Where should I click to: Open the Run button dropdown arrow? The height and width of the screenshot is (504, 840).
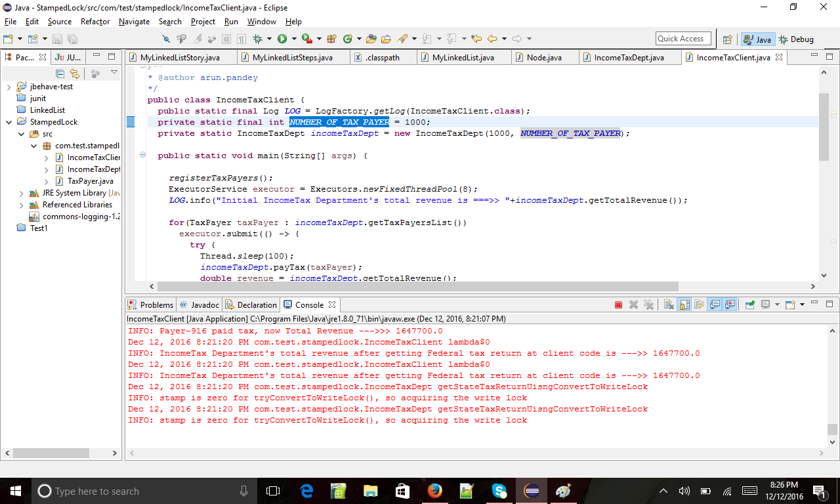294,39
